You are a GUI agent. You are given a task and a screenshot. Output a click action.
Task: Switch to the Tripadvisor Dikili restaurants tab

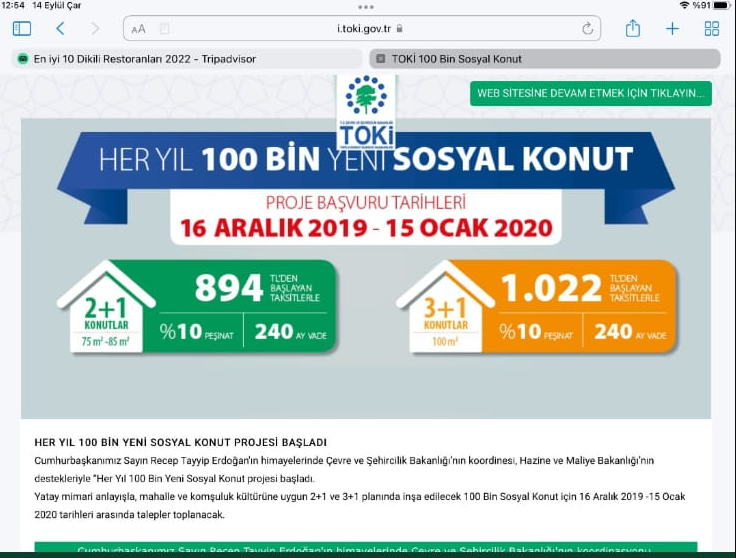point(187,59)
